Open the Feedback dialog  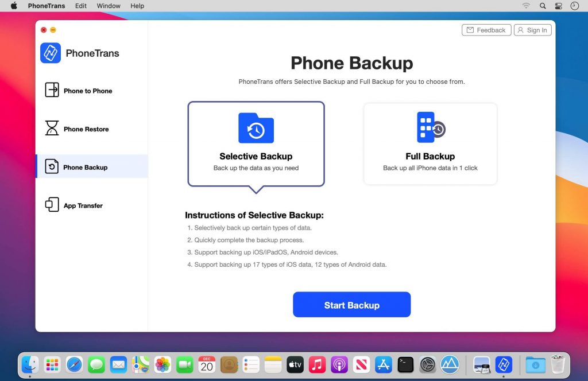coord(486,30)
